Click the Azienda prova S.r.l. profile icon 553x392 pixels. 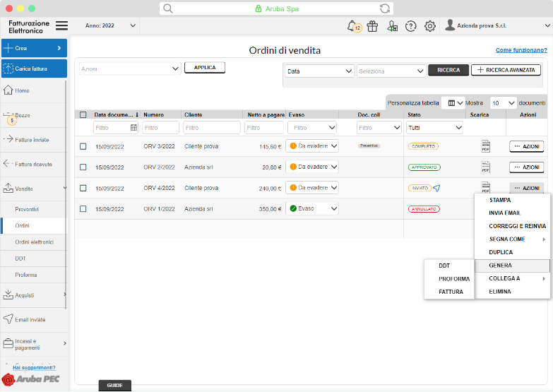(450, 25)
